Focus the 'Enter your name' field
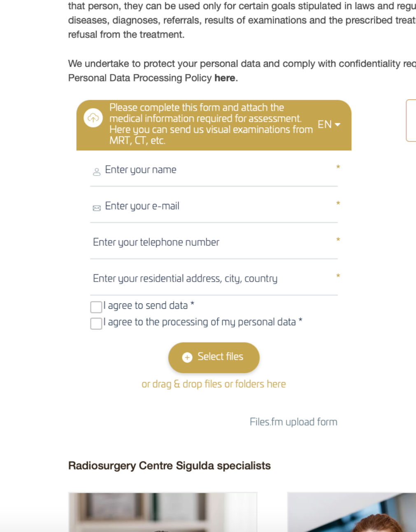Screen dimensions: 416x532 point(214,170)
